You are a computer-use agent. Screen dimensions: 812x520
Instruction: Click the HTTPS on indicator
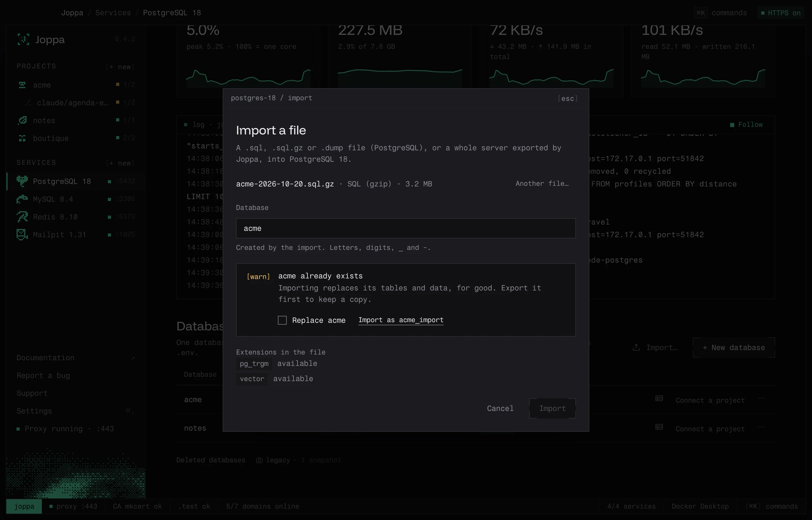pyautogui.click(x=781, y=13)
